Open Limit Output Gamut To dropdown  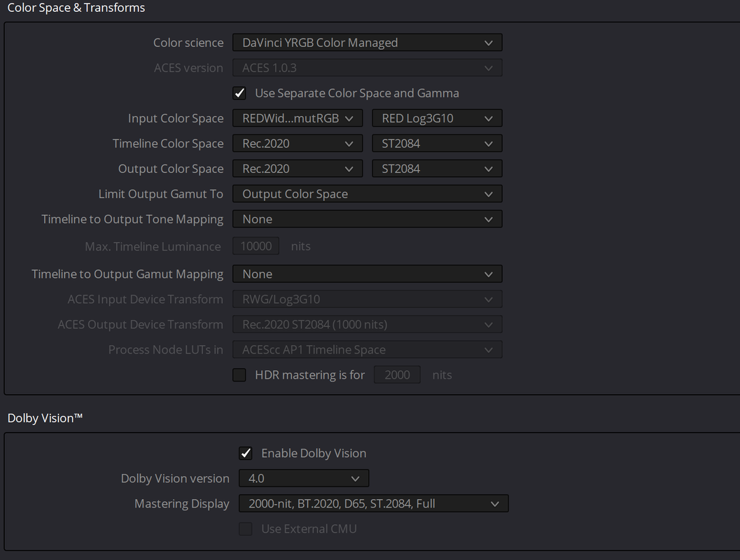click(367, 194)
